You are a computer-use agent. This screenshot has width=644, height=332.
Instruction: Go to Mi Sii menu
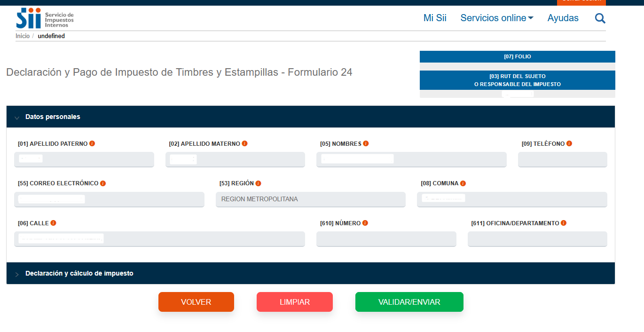pyautogui.click(x=435, y=18)
